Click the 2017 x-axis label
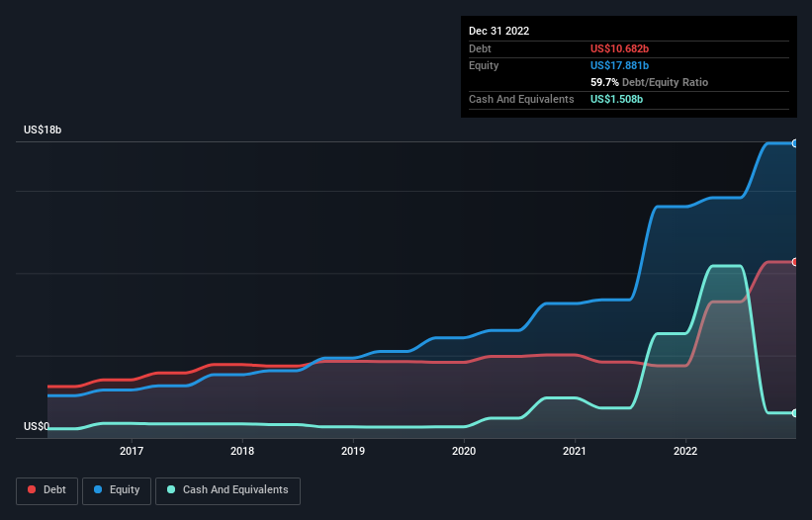 (132, 451)
